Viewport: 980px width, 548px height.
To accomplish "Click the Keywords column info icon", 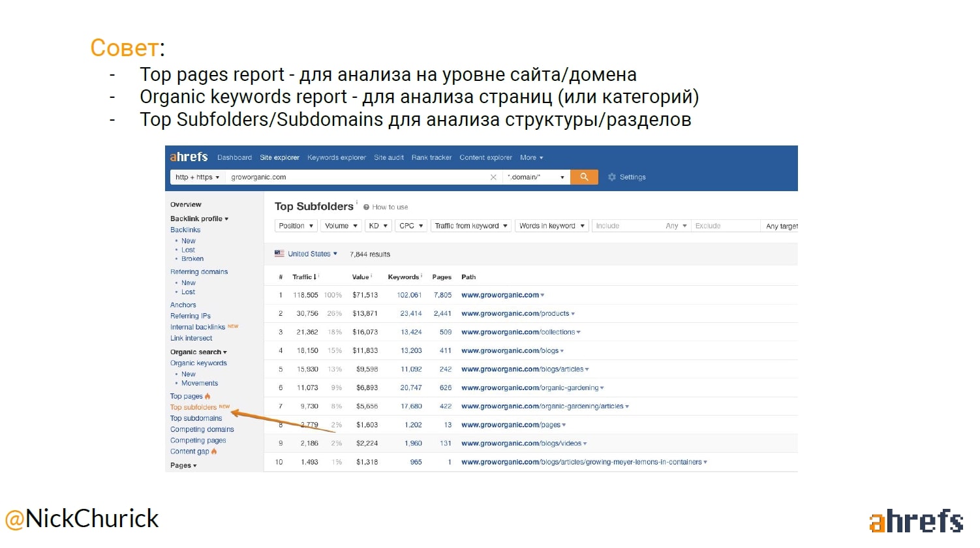I will [422, 276].
